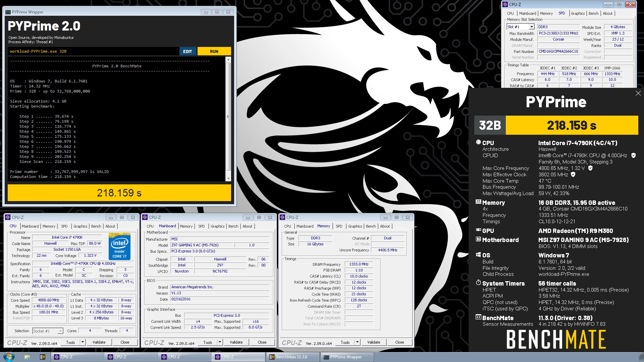Expand Tools dropdown arrow in CPU window
This screenshot has height=362, width=644.
(83, 342)
